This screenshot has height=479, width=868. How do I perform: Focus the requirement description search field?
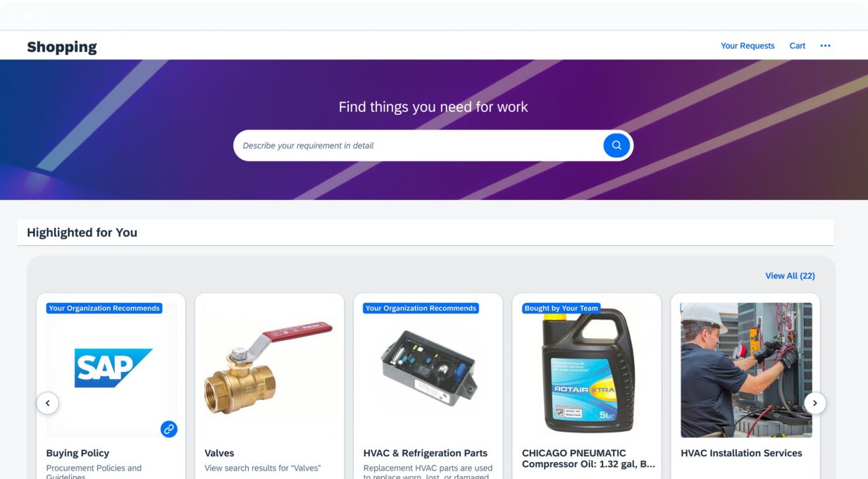418,145
